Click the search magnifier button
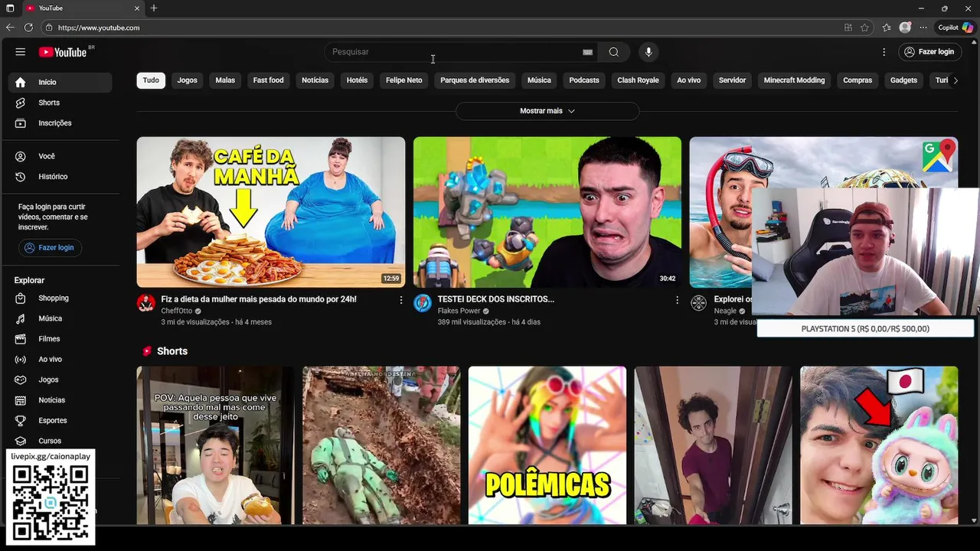 tap(613, 52)
